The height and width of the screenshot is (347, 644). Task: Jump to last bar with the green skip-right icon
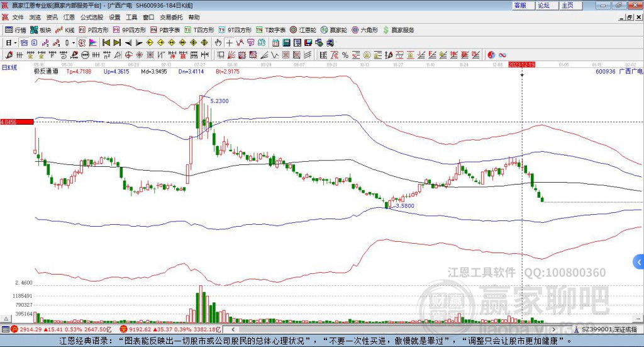click(x=117, y=43)
